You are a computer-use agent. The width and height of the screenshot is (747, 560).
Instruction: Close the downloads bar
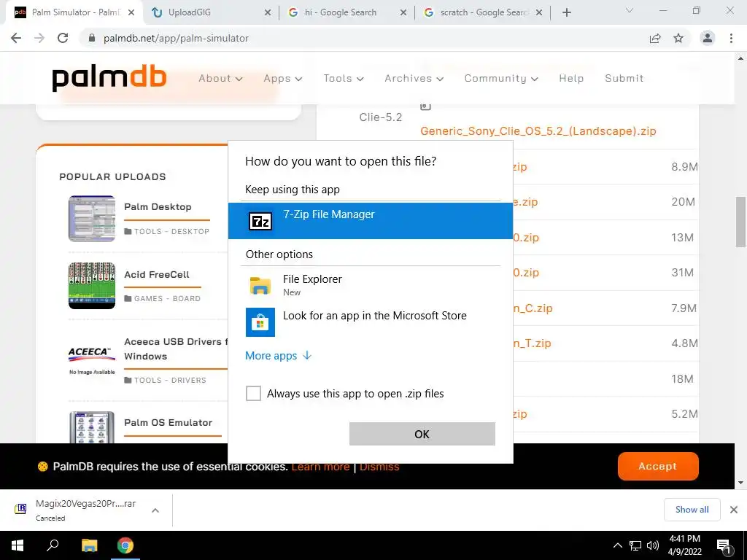(734, 510)
